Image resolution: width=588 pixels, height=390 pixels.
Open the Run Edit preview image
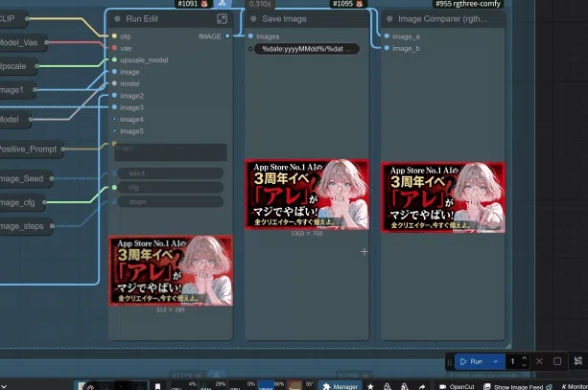tap(171, 270)
